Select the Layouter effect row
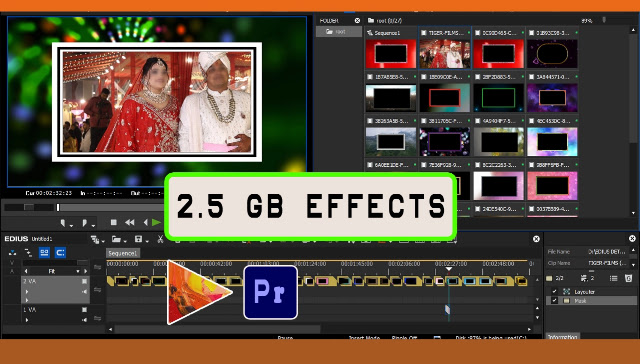Image resolution: width=640 pixels, height=364 pixels. click(591, 291)
